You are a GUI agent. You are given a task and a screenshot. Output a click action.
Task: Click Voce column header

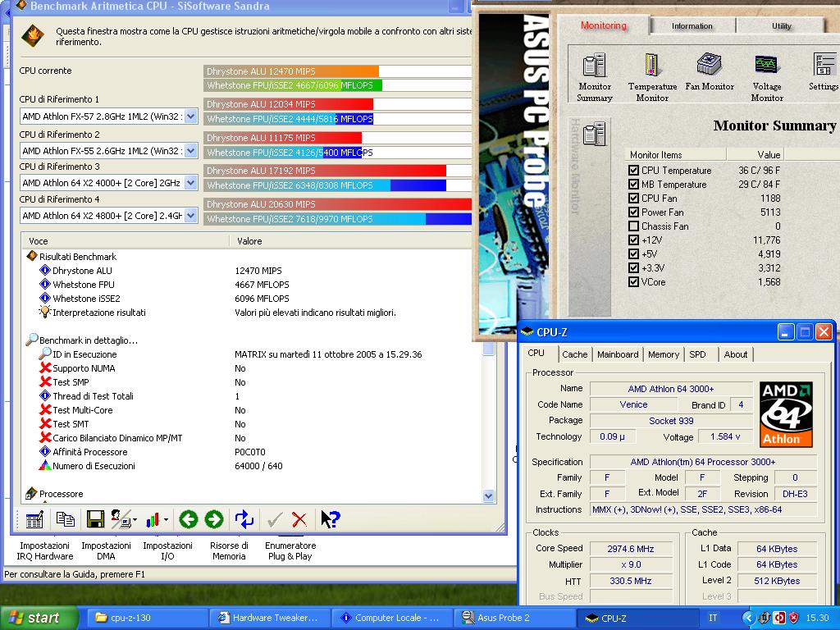(125, 241)
